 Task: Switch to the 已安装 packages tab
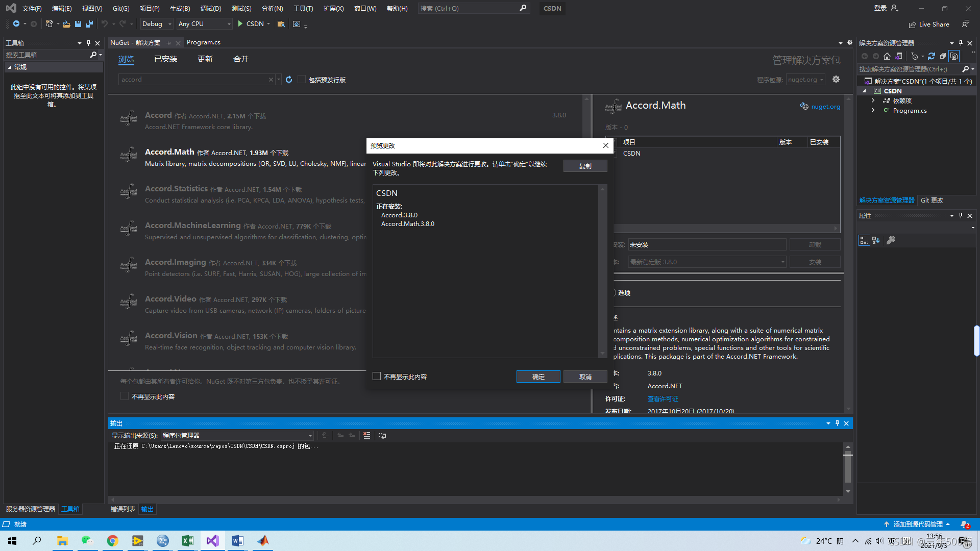click(x=163, y=59)
